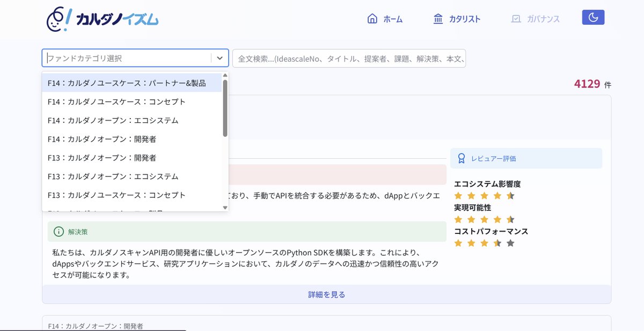The width and height of the screenshot is (644, 331).
Task: Click the 解決策 info icon
Action: [58, 231]
